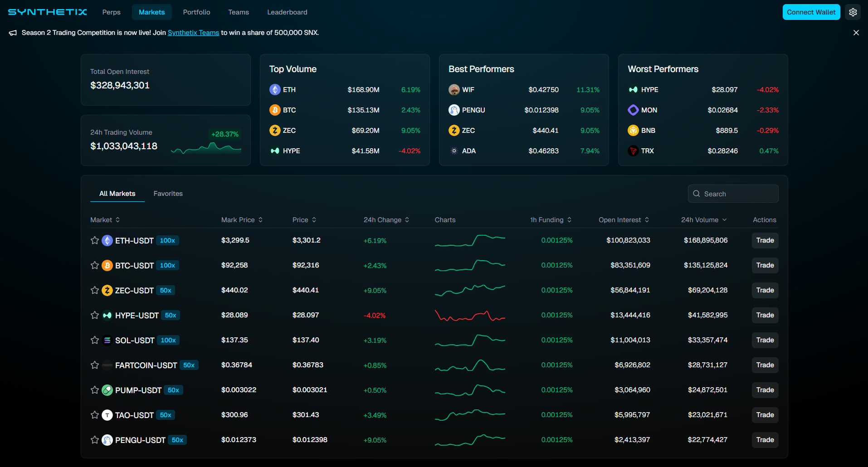
Task: Open the Portfolio navigation tab
Action: tap(196, 12)
